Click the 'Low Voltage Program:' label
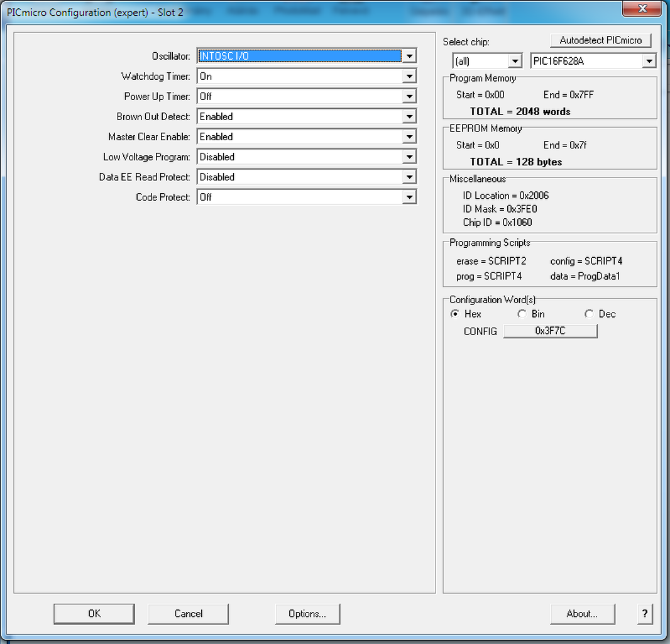 tap(146, 157)
